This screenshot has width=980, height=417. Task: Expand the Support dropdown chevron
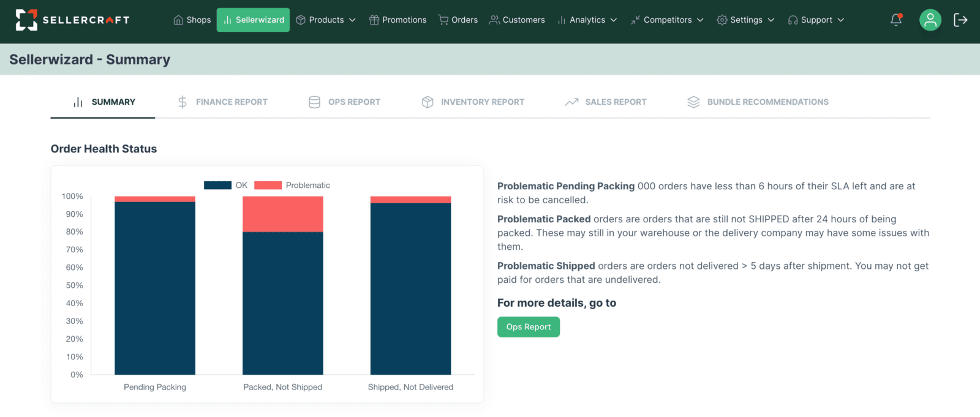pos(841,20)
